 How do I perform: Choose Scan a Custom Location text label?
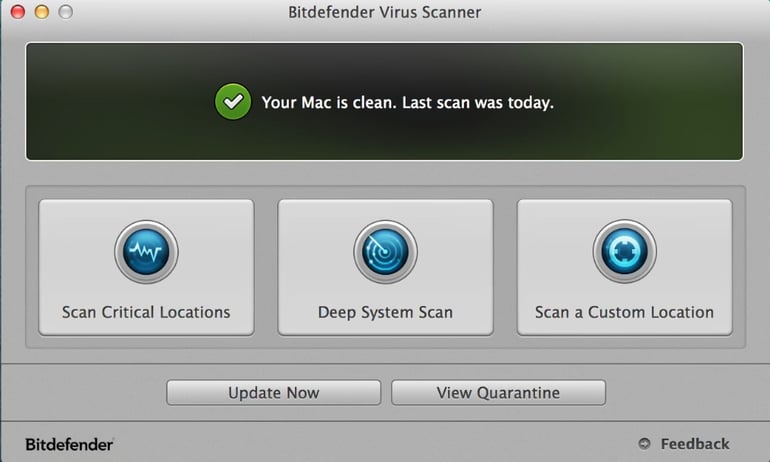[x=624, y=312]
